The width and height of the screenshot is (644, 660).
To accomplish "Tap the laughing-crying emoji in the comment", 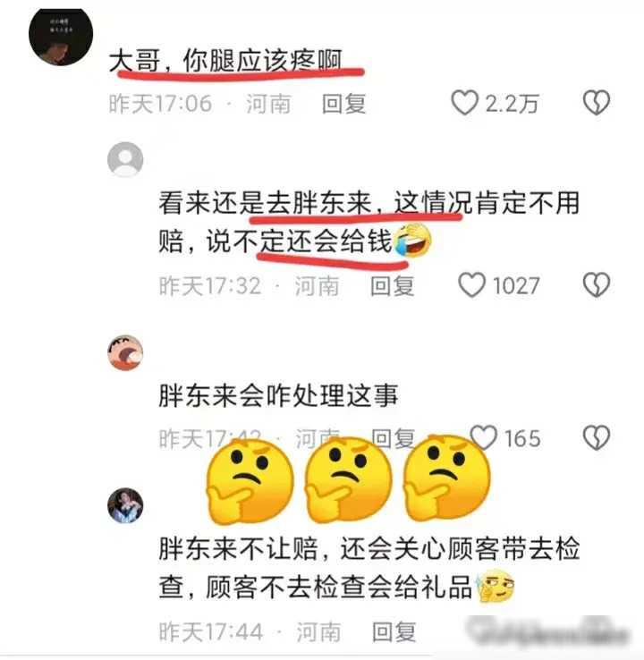I will (412, 240).
